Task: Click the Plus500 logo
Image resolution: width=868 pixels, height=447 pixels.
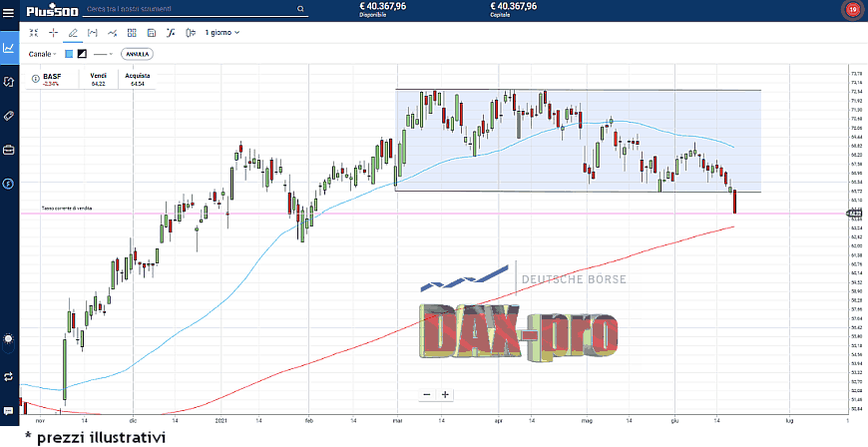Action: coord(52,11)
